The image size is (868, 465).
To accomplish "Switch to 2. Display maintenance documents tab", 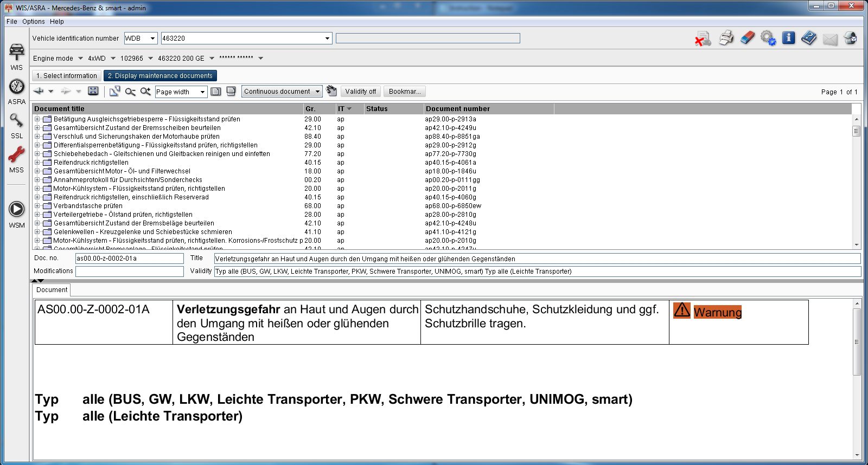I will click(160, 76).
